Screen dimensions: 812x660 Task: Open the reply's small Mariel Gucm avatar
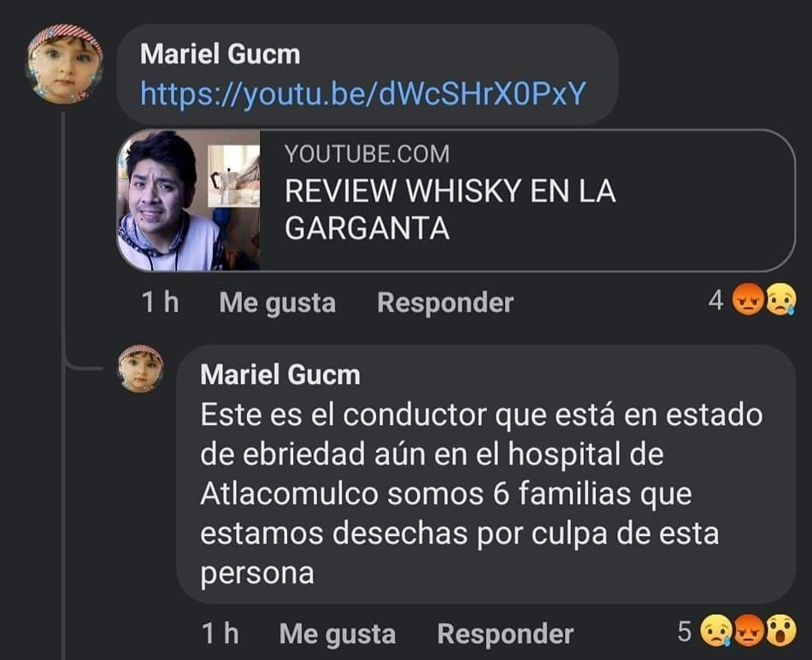click(140, 368)
